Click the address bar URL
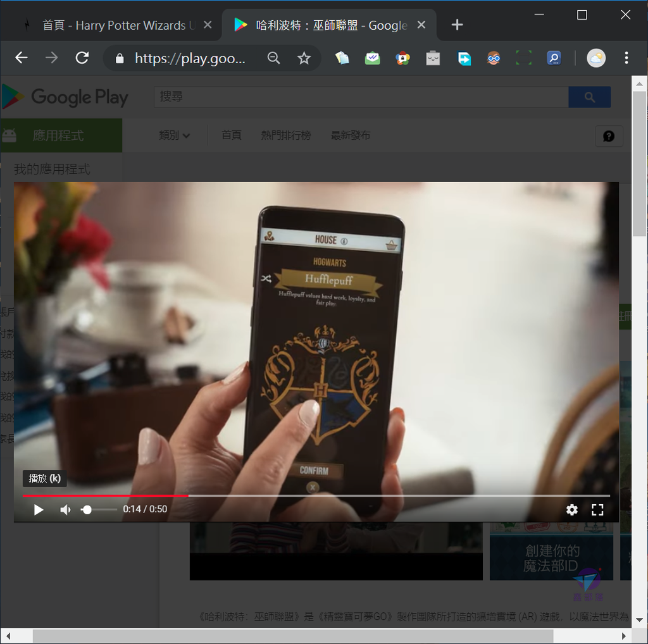This screenshot has height=644, width=648. 190,58
